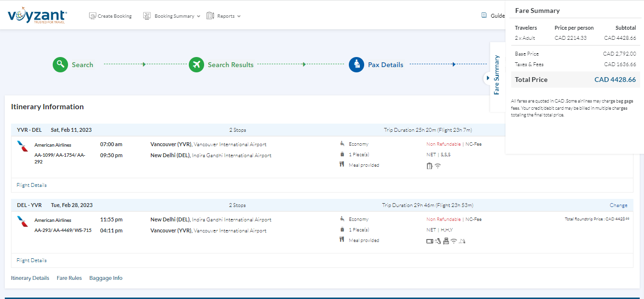Click the in-seat video screen amenity icon
Screen dimensions: 644x299
[429, 241]
